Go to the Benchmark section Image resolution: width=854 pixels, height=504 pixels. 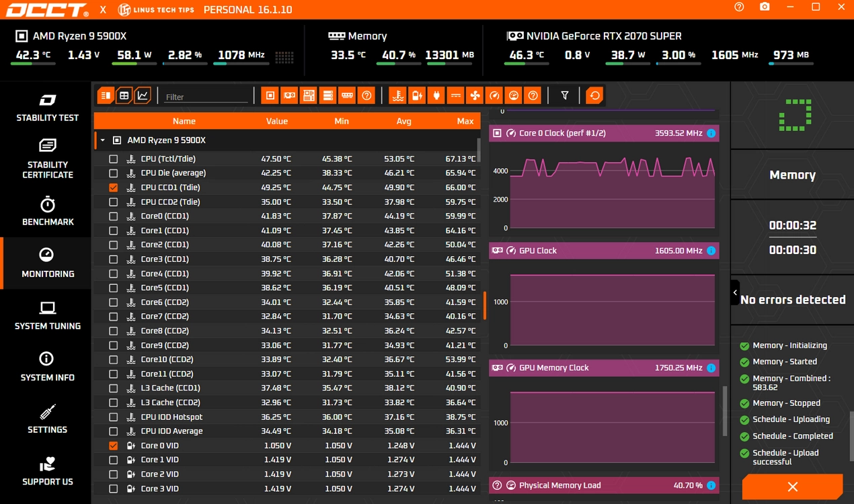pos(47,212)
